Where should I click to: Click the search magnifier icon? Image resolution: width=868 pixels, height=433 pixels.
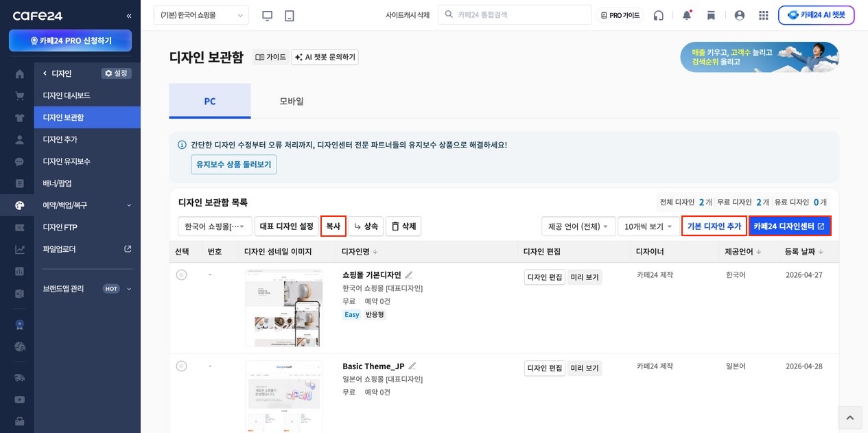pyautogui.click(x=449, y=14)
